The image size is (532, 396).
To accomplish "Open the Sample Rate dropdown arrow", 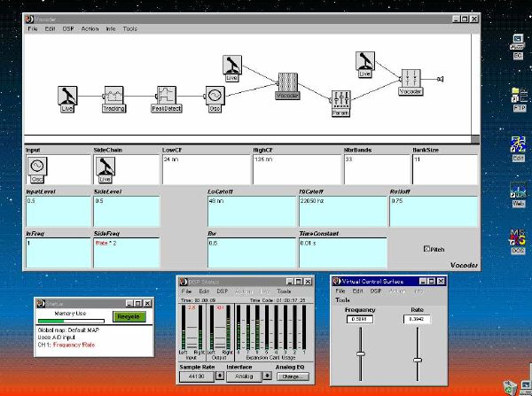I will point(221,377).
